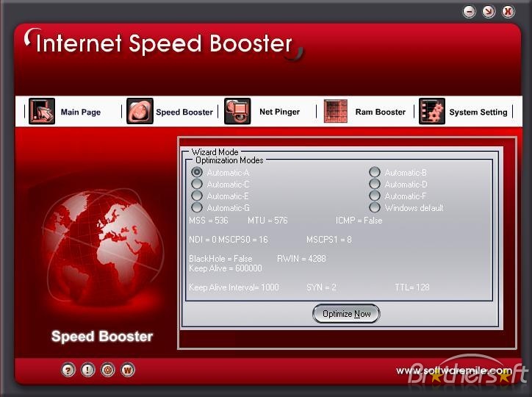The height and width of the screenshot is (397, 532).
Task: Switch to the Speed Booster tab label
Action: (x=184, y=112)
